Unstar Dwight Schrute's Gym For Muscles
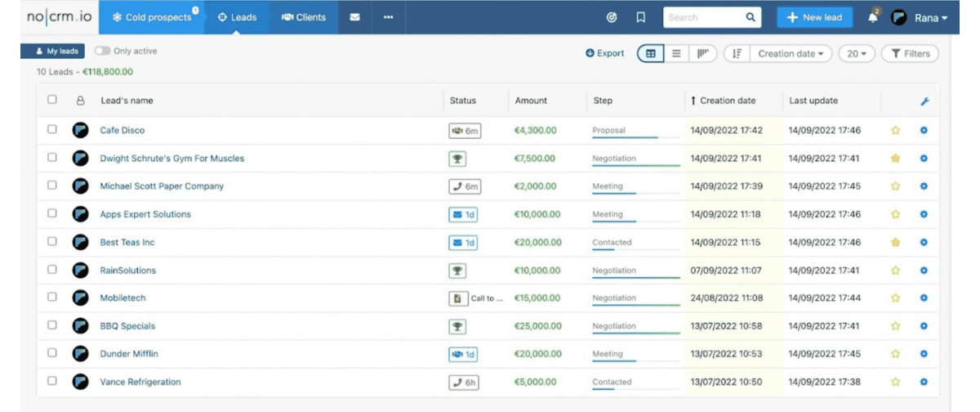 895,159
